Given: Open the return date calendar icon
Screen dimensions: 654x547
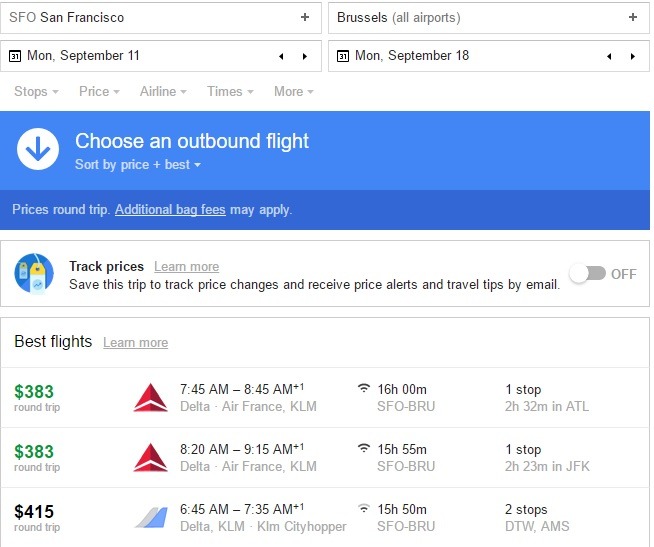Looking at the screenshot, I should click(343, 56).
